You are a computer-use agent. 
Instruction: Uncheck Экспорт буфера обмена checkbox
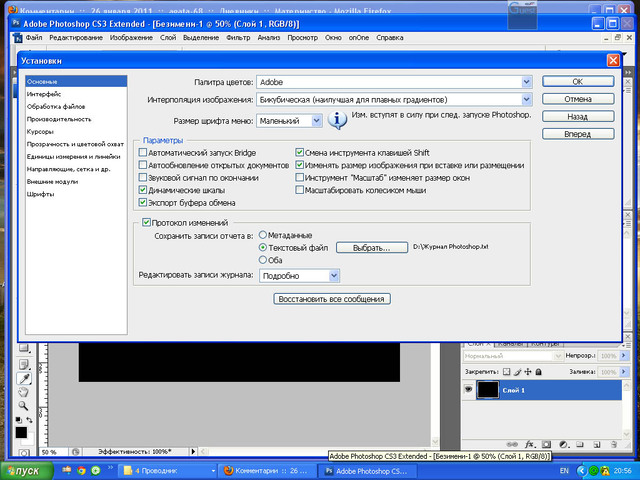pyautogui.click(x=142, y=202)
